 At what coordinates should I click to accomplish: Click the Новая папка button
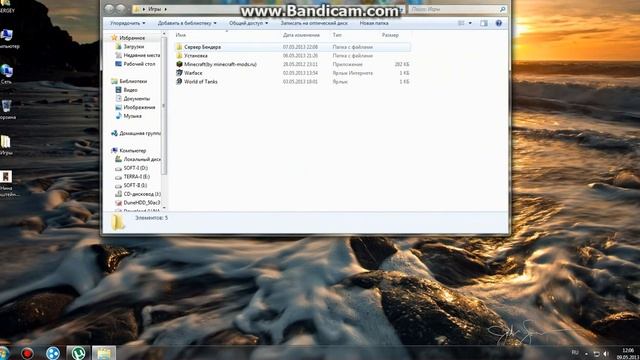pyautogui.click(x=374, y=23)
